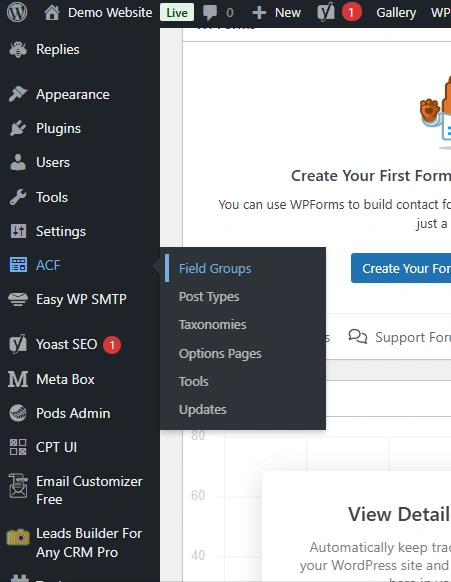Open Leads Builder For Any CRM Pro
Viewport: 451px width, 582px height.
(89, 543)
